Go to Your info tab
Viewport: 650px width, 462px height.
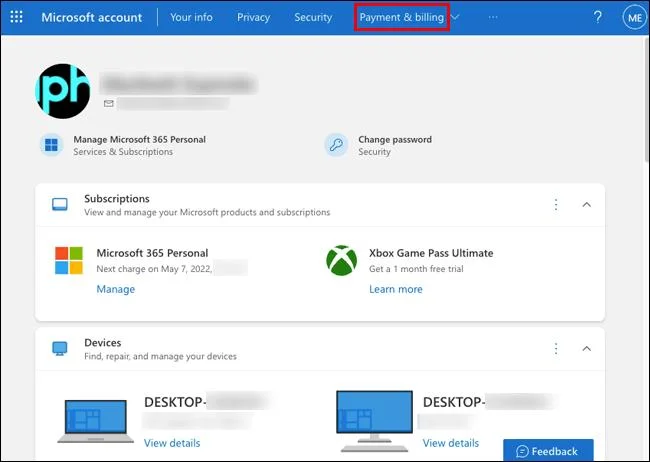pyautogui.click(x=191, y=17)
